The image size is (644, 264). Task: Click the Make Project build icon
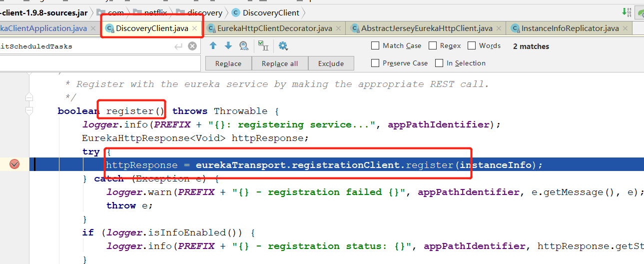[627, 11]
